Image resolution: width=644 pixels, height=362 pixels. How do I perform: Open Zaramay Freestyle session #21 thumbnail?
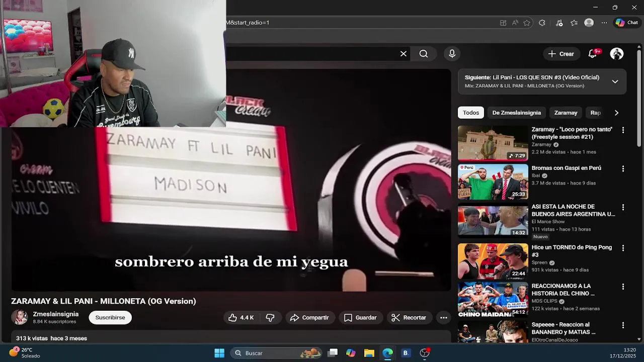tap(493, 143)
